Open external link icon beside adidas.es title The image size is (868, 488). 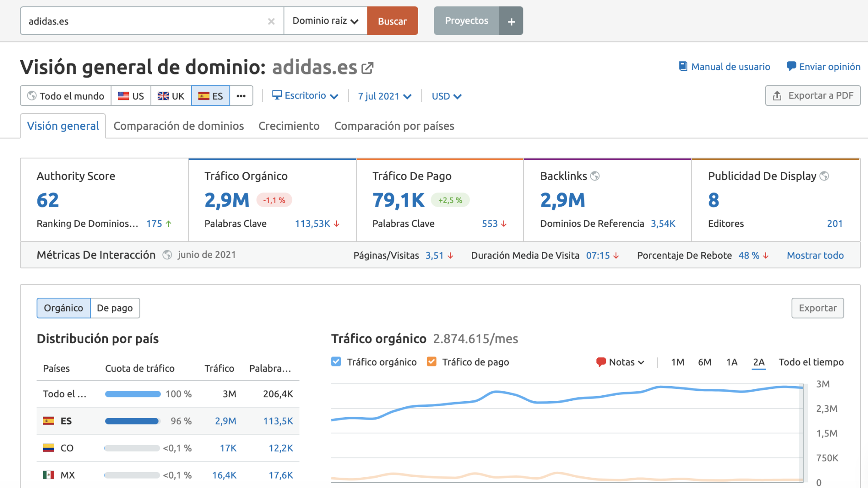pos(367,68)
